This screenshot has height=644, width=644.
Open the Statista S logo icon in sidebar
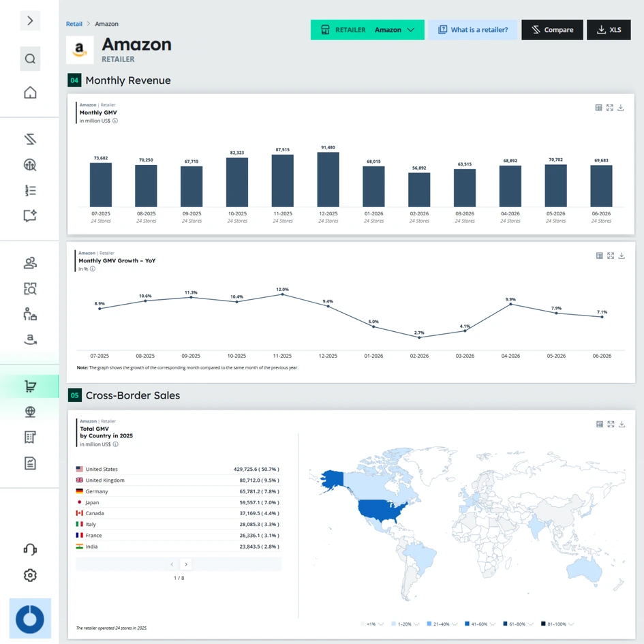(x=30, y=139)
